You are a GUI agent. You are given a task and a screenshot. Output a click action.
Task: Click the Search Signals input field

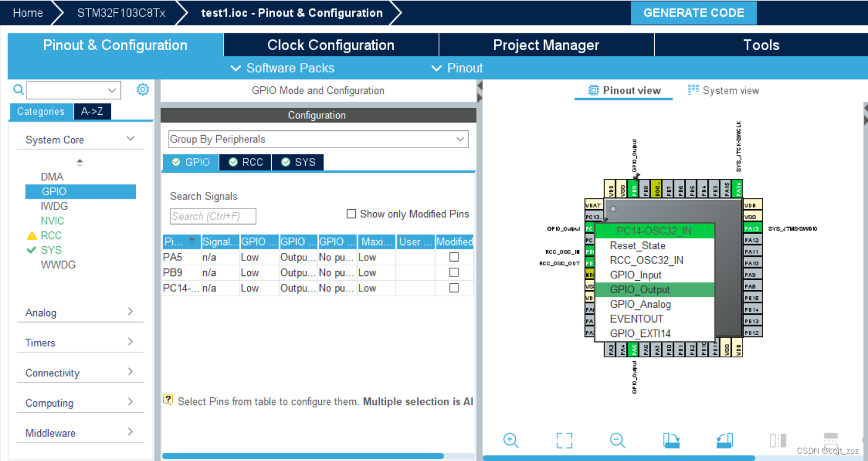tap(213, 217)
